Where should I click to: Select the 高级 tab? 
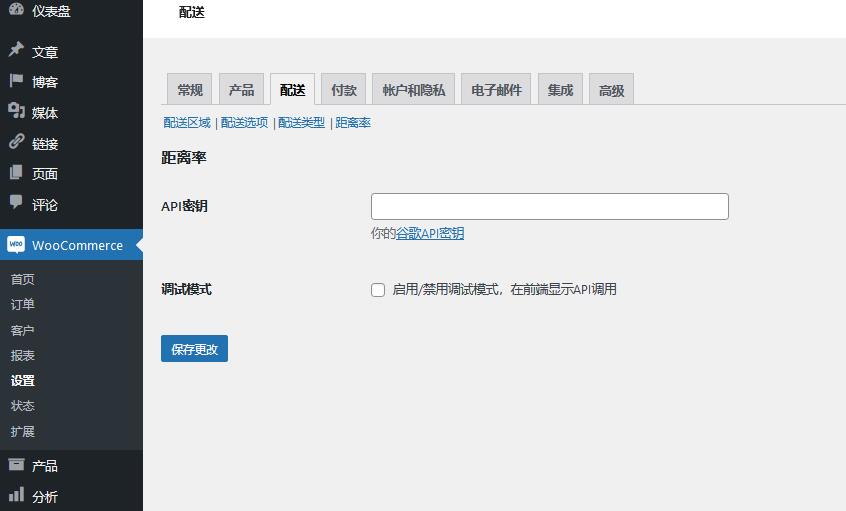point(611,90)
